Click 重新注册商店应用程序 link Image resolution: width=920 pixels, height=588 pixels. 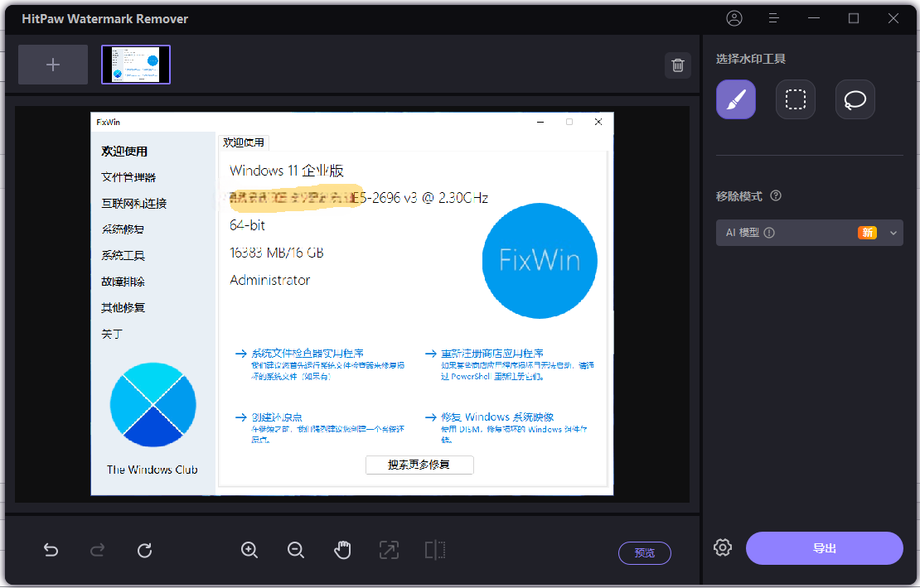point(491,354)
